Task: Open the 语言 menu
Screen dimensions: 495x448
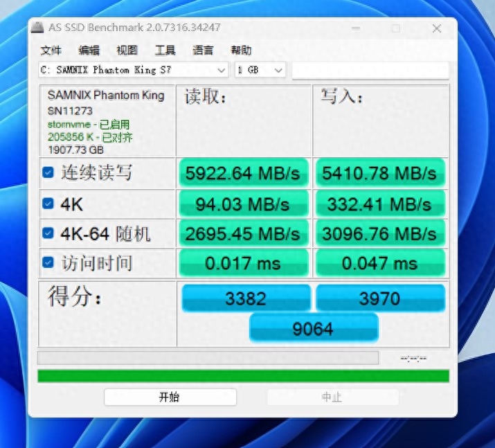Action: 203,50
